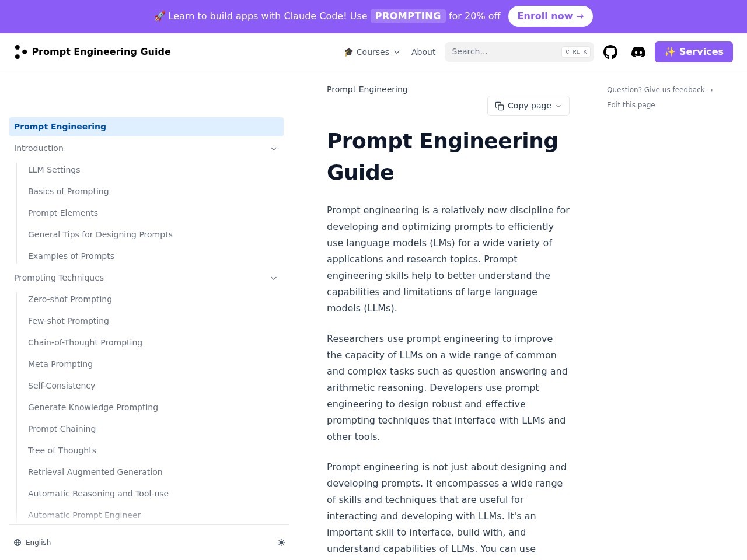The image size is (747, 560).
Task: Open the Courses dropdown menu
Action: pyautogui.click(x=372, y=52)
